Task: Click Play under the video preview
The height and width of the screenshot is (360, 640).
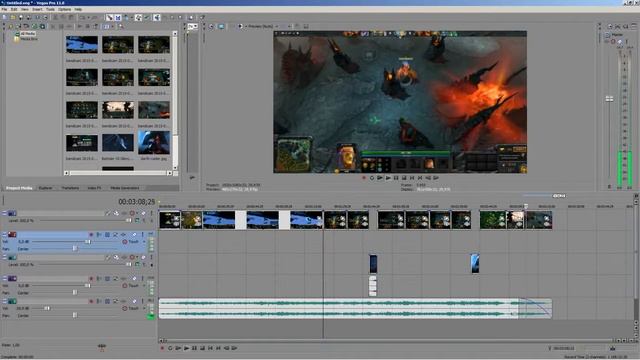Action: 388,178
